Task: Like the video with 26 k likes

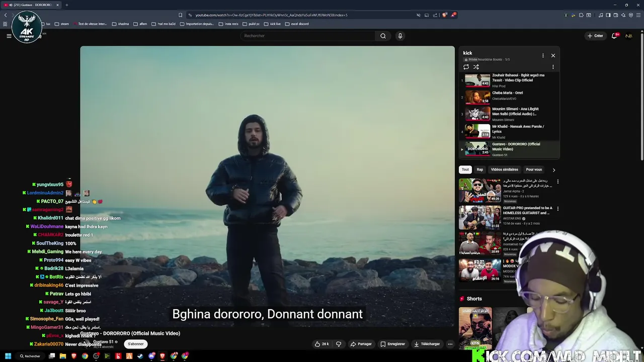Action: click(321, 344)
